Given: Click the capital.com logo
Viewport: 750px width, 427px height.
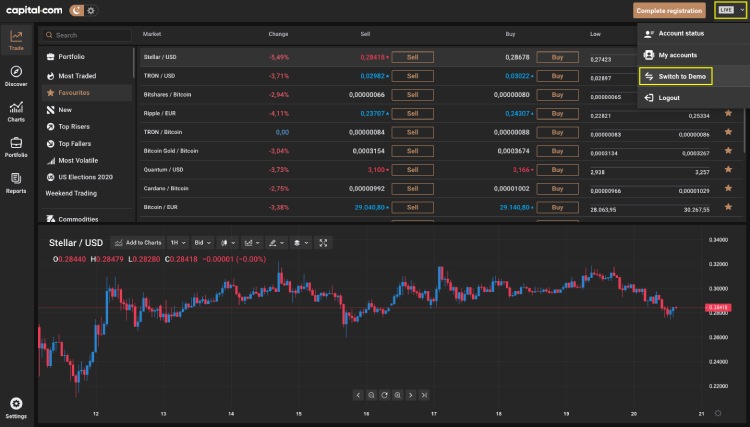Looking at the screenshot, I should pos(34,10).
